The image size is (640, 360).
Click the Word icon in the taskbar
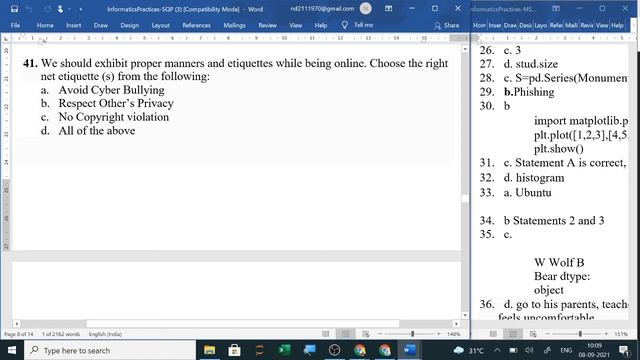coord(409,350)
